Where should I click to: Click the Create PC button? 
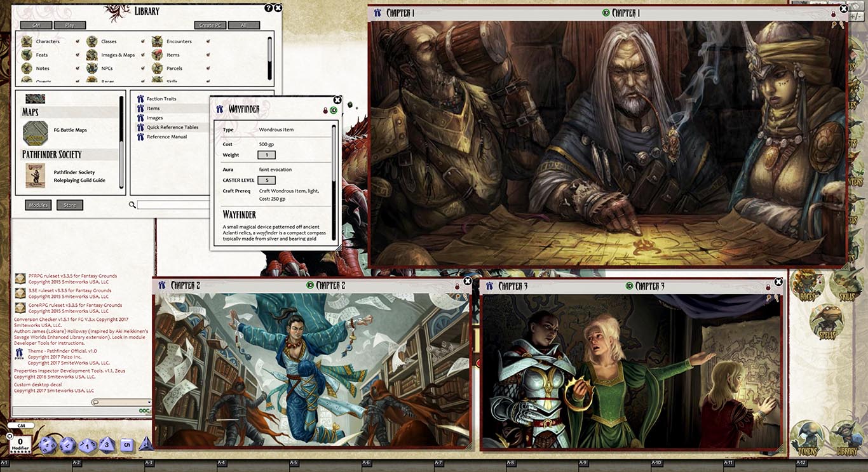tap(210, 25)
